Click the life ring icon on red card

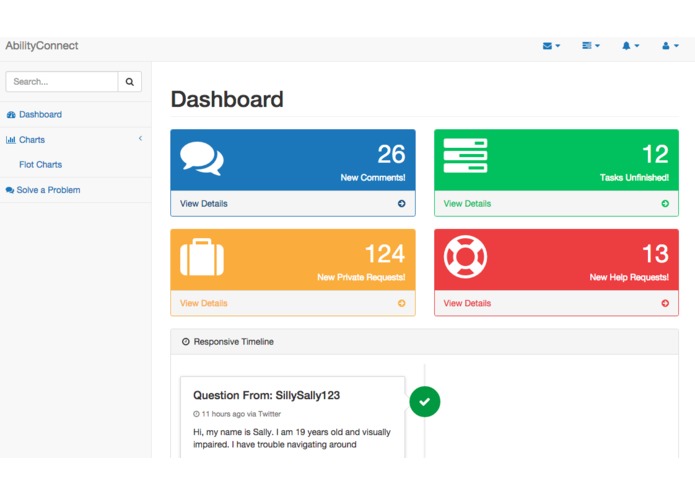pyautogui.click(x=465, y=257)
